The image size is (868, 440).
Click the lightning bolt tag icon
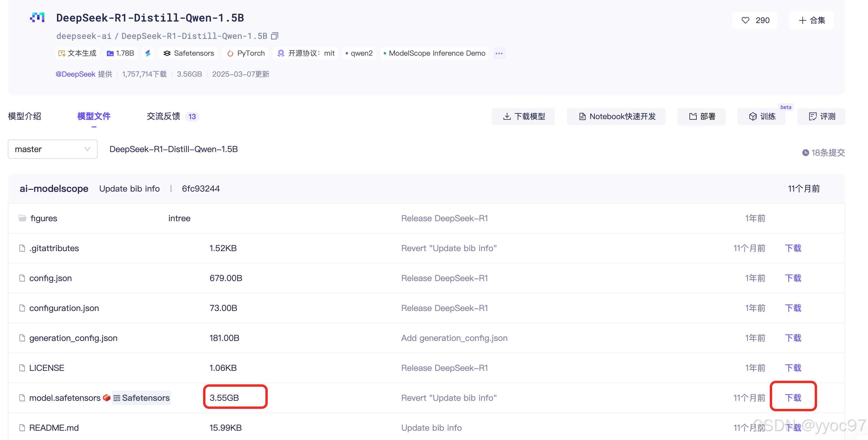[x=148, y=53]
